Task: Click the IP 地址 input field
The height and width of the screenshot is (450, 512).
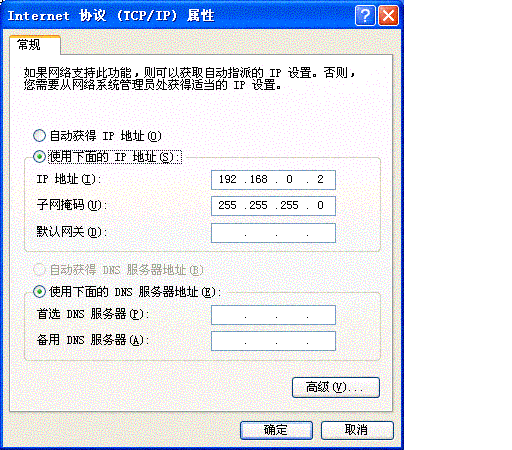Action: (x=273, y=180)
